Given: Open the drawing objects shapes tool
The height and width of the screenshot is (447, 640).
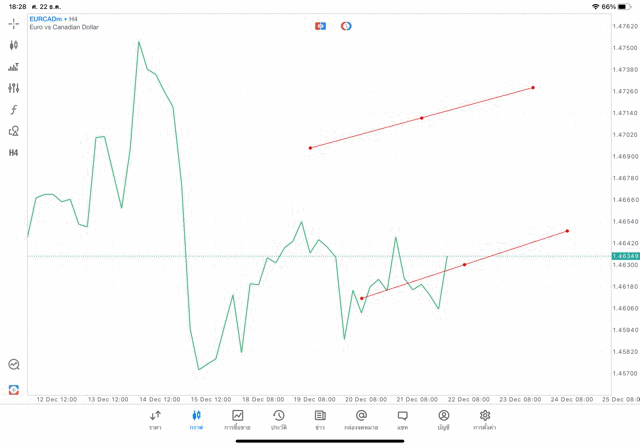Looking at the screenshot, I should pyautogui.click(x=14, y=131).
